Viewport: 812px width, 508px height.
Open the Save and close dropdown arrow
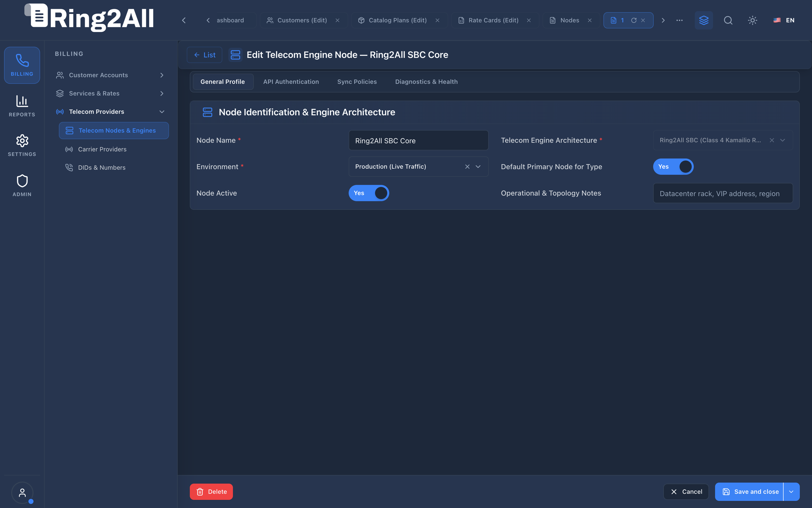coord(791,491)
